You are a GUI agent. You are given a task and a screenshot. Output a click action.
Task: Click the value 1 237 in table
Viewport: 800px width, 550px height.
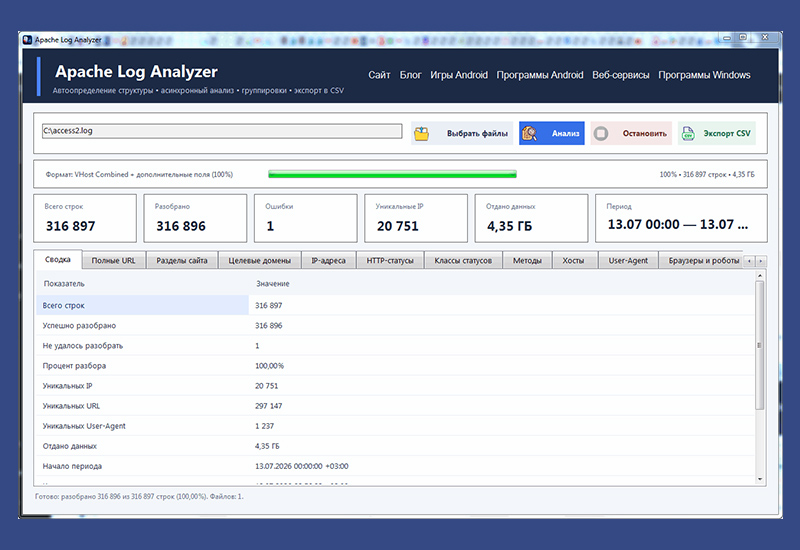click(x=264, y=426)
